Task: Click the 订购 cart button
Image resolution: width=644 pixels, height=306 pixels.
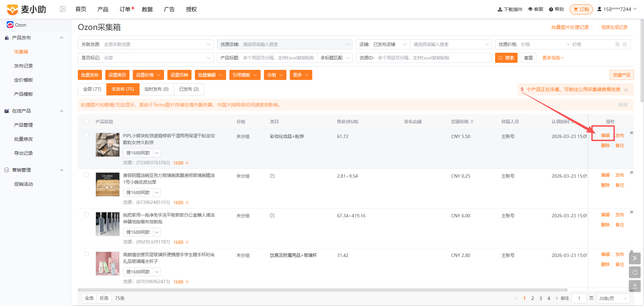Action: 581,9
